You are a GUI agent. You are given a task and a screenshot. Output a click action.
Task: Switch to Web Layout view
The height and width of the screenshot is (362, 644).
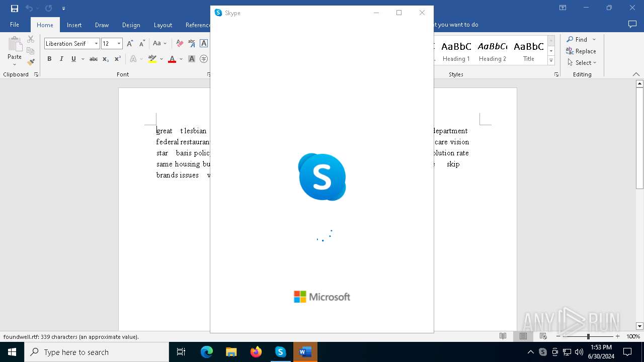tap(543, 336)
